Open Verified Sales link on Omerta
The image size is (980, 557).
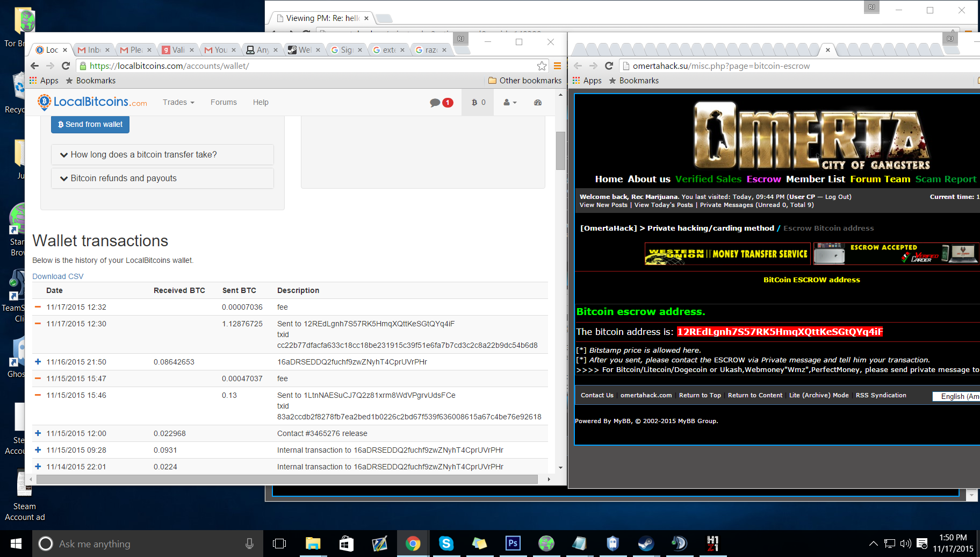[708, 179]
